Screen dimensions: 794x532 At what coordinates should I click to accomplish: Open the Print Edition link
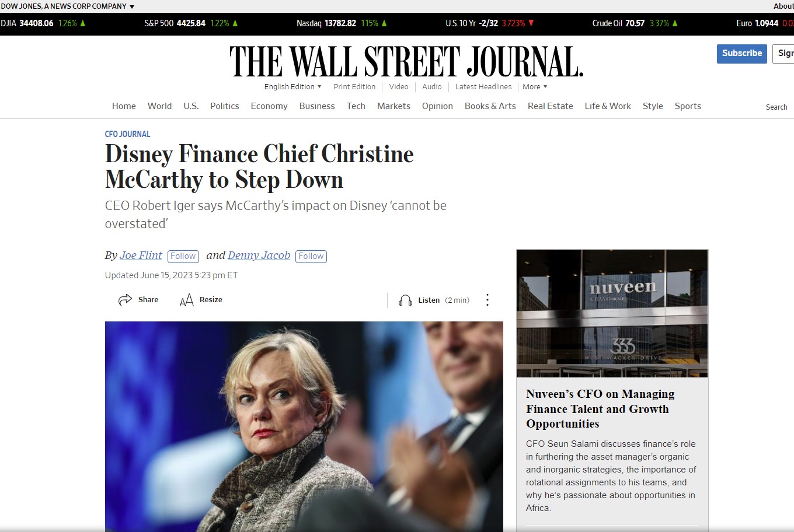pyautogui.click(x=354, y=87)
